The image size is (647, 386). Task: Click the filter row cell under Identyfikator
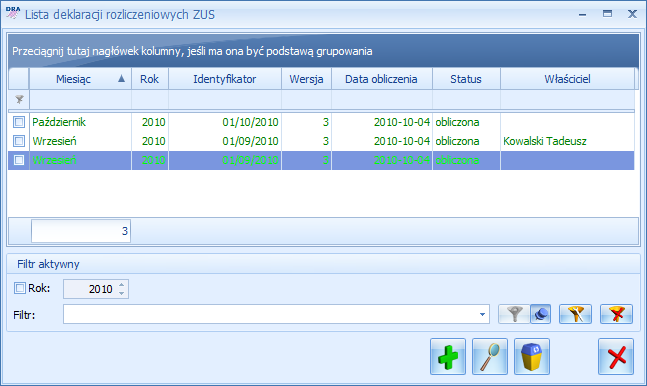(x=225, y=99)
